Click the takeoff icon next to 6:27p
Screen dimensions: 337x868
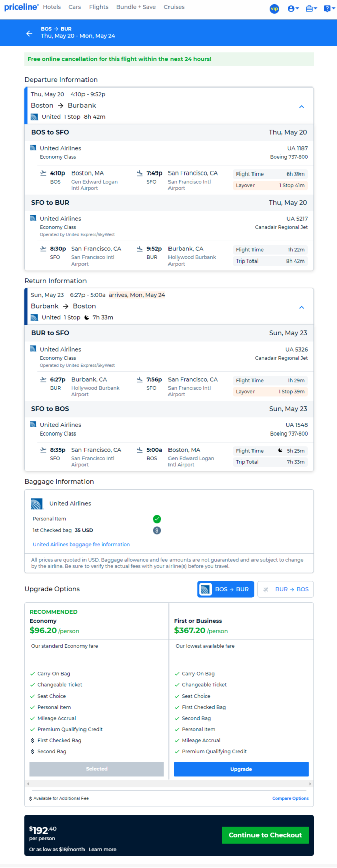(43, 380)
